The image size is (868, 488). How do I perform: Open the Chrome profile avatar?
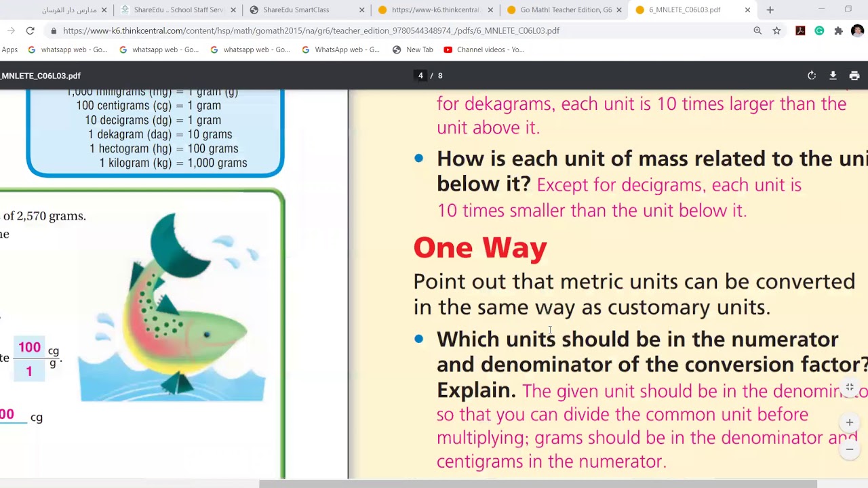point(857,30)
